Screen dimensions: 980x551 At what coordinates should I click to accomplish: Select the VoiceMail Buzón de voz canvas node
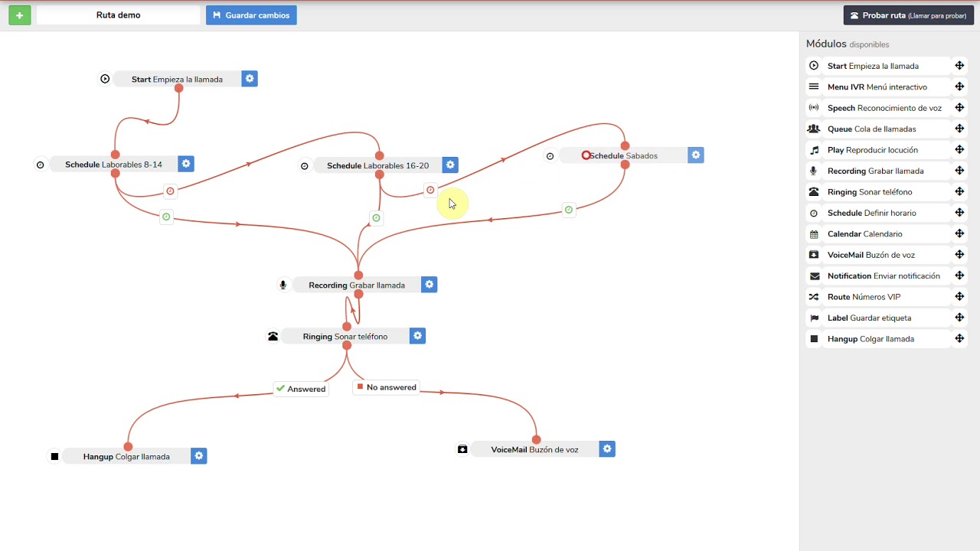tap(534, 449)
